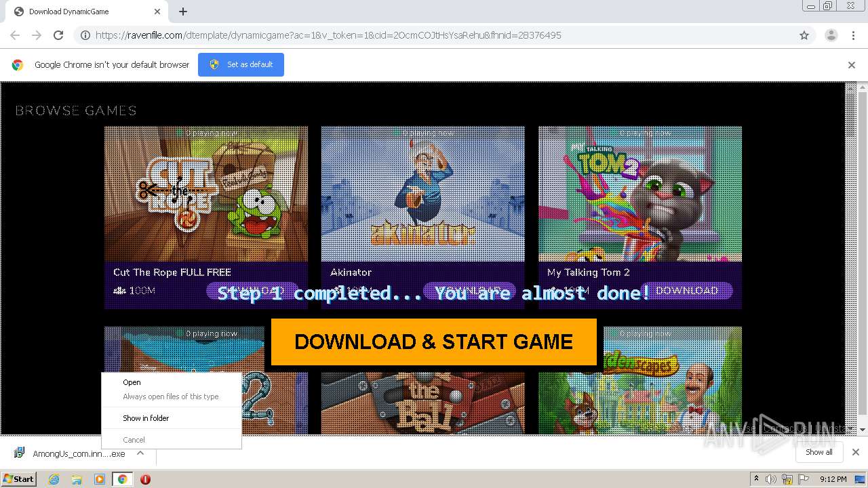
Task: Open Chrome's three-dot menu
Action: coord(853,35)
